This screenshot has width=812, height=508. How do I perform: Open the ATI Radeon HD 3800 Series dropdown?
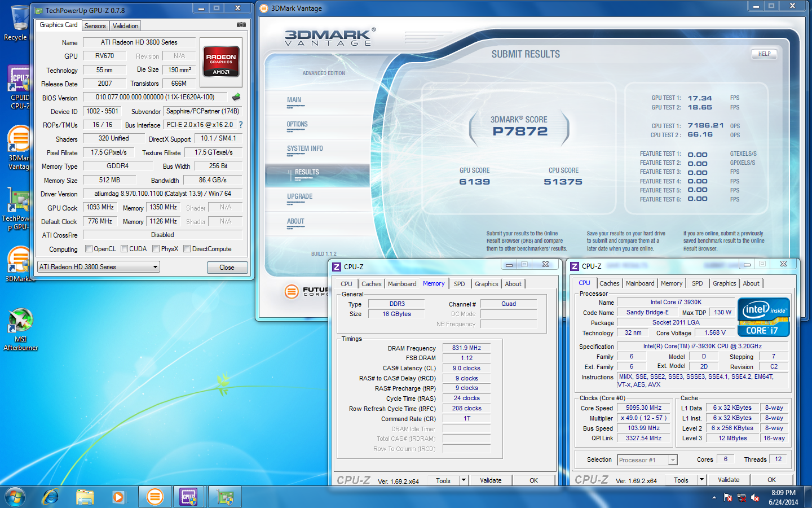click(x=98, y=267)
